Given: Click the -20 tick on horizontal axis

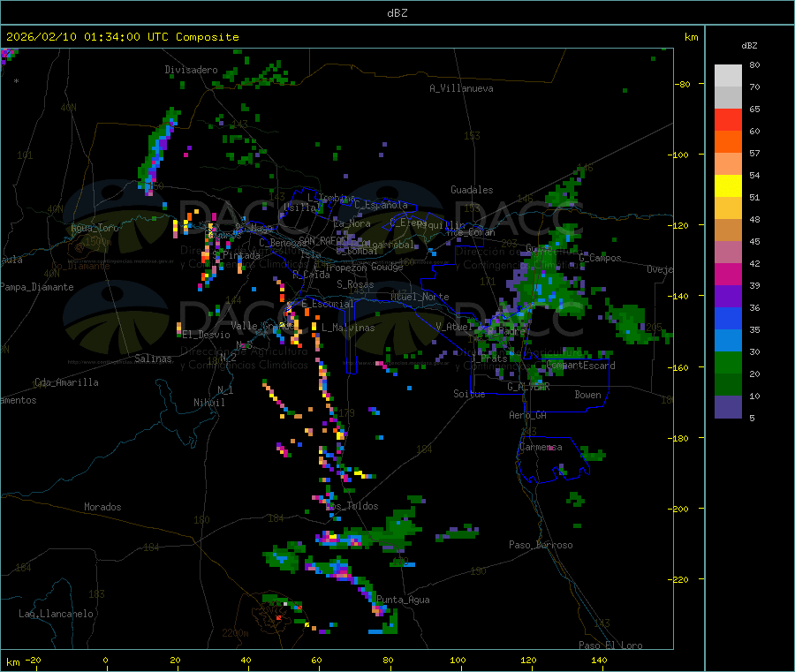Looking at the screenshot, I should coord(34,660).
